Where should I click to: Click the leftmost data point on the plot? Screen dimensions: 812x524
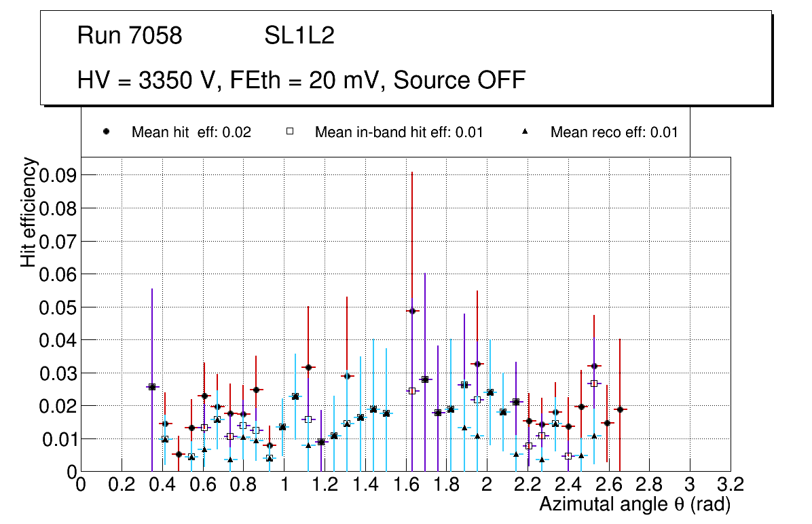(151, 387)
